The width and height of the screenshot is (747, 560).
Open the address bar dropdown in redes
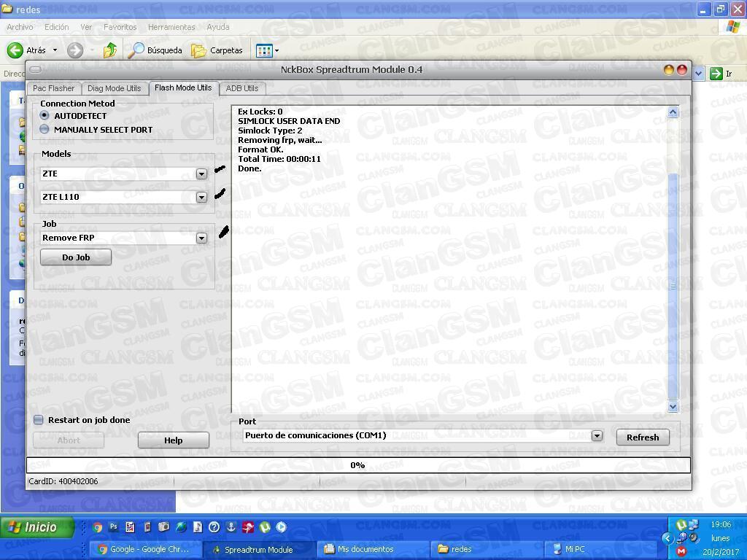[699, 74]
